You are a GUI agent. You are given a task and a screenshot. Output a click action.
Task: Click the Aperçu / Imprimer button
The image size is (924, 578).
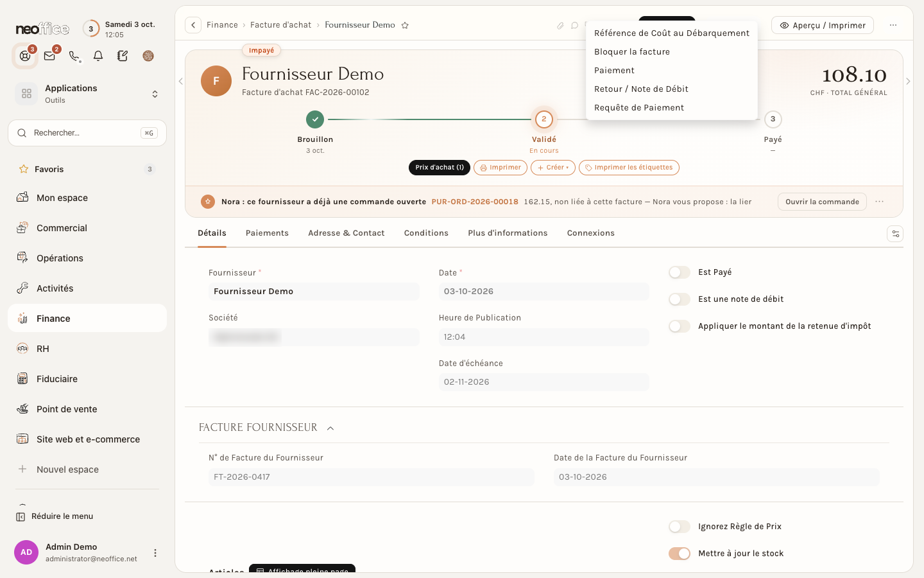[x=823, y=26]
